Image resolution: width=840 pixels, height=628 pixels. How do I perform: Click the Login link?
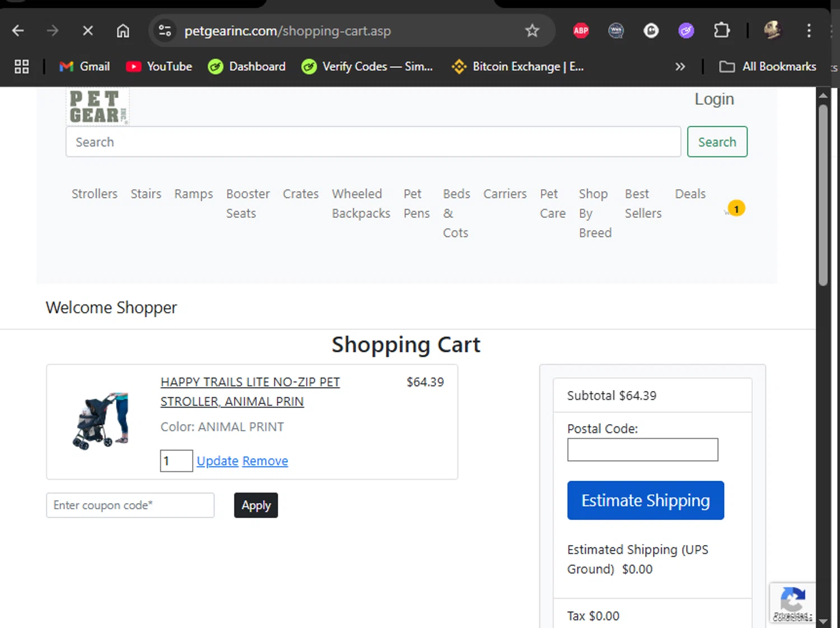point(714,99)
